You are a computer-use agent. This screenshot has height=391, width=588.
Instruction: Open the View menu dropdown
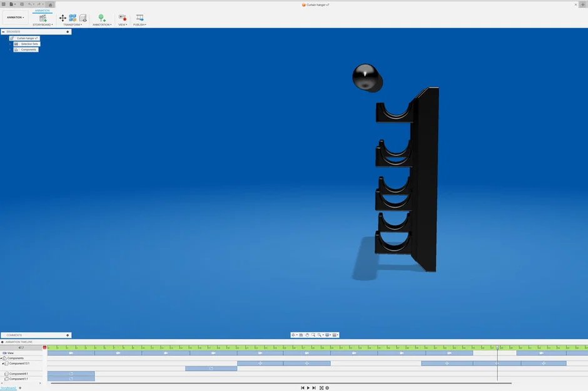click(x=123, y=25)
